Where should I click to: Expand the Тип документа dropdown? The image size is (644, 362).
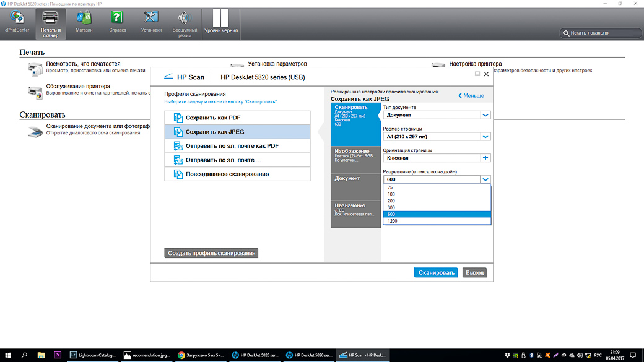[485, 115]
